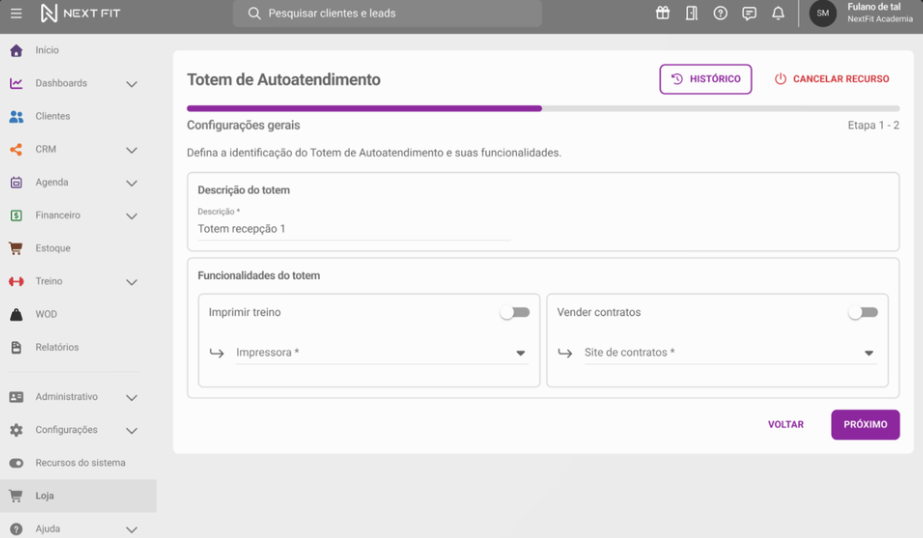Open Recursos do sistema menu item
923x538 pixels.
pyautogui.click(x=78, y=463)
